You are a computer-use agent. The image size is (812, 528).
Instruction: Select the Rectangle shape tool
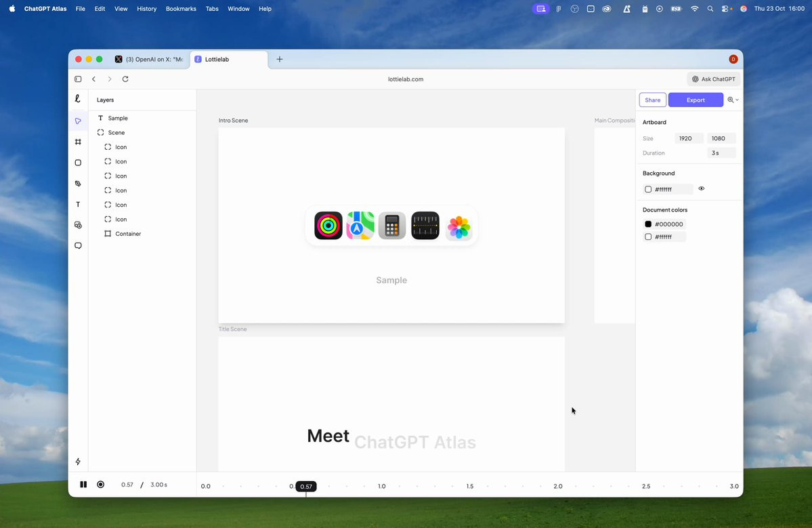pos(78,163)
